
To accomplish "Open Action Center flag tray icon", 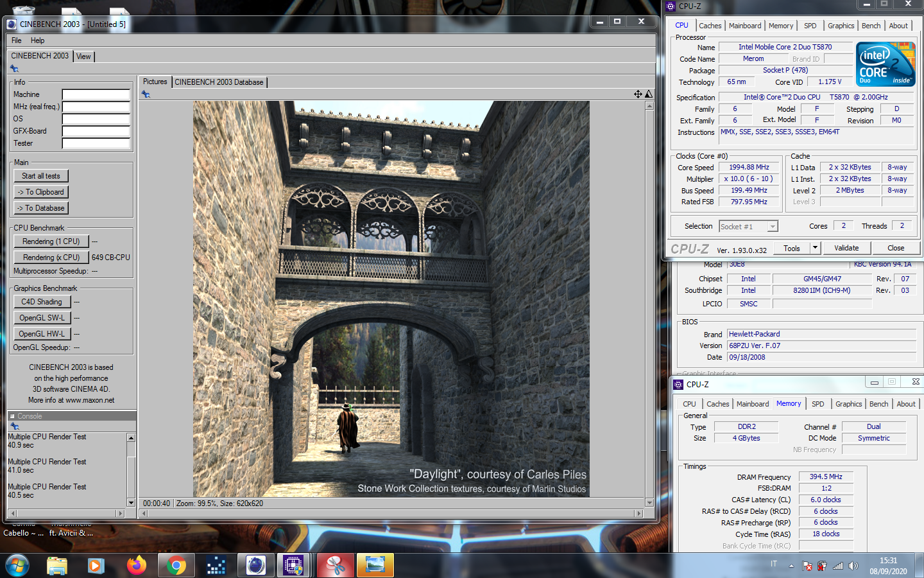I will [807, 566].
